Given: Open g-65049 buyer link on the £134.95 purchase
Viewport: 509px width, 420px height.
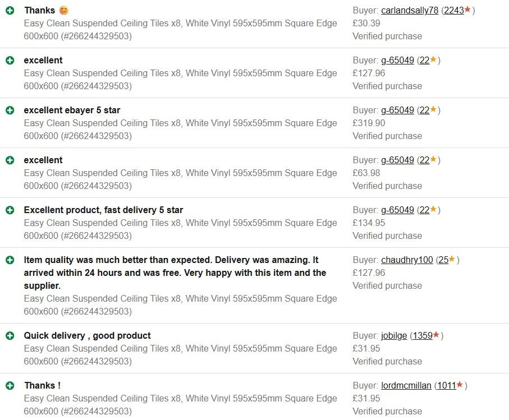Looking at the screenshot, I should [x=397, y=210].
